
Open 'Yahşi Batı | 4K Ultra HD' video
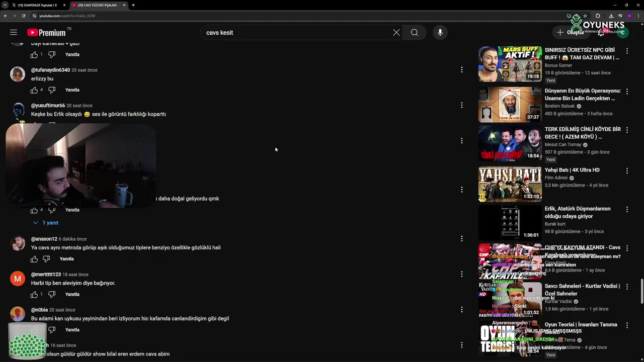coord(572,170)
